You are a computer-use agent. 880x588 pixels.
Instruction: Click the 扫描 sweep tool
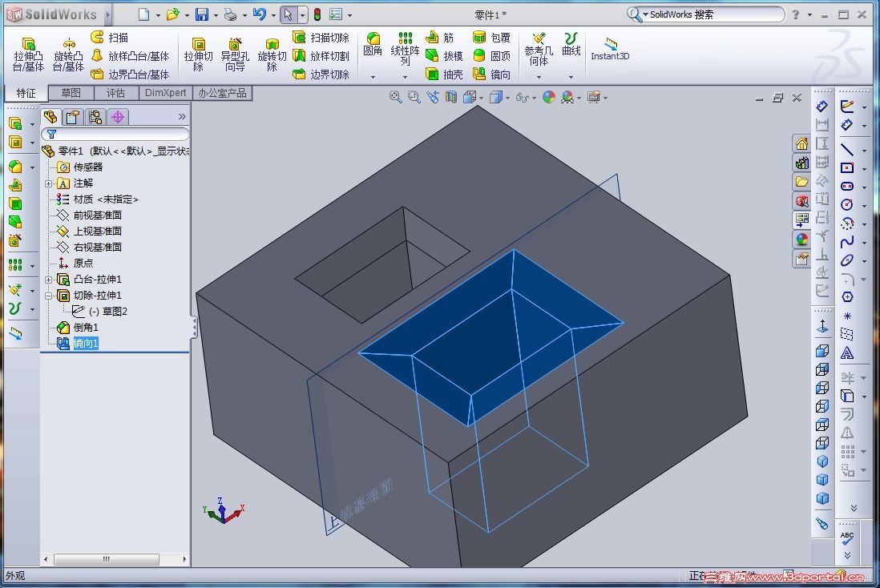coord(110,37)
